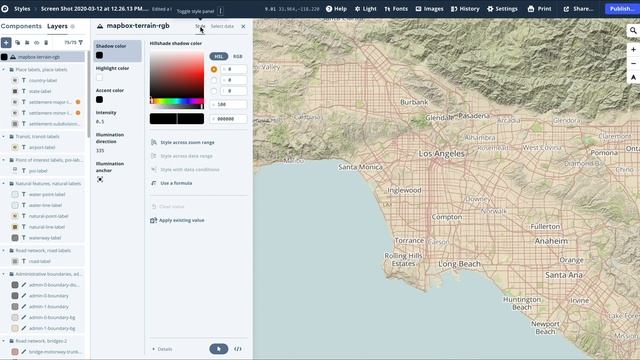
Task: Collapse the Road network bridges-2 group
Action: point(4,341)
